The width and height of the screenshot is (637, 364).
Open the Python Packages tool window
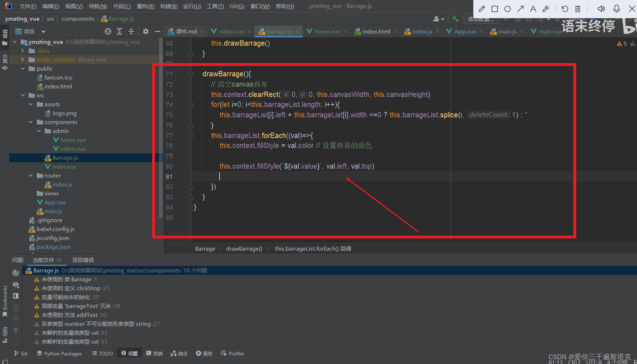[x=59, y=354]
